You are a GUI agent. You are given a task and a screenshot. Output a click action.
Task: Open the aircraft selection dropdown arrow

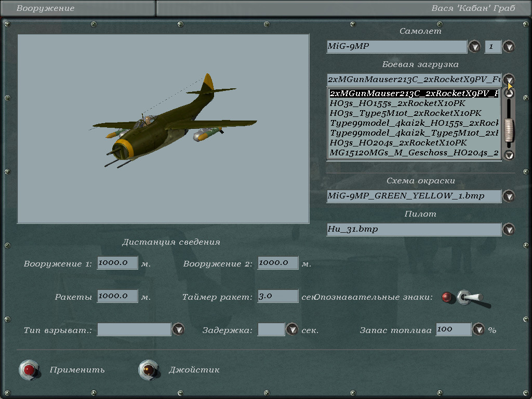[474, 46]
